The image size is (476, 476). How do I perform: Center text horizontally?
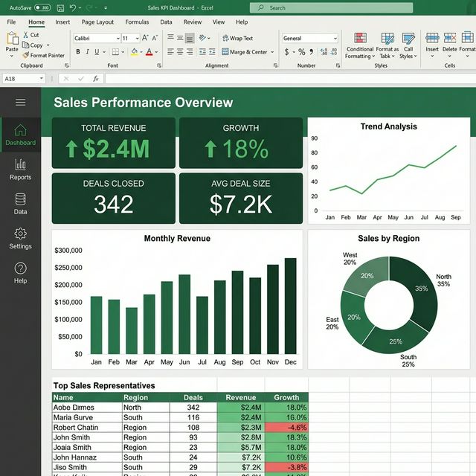(180, 52)
